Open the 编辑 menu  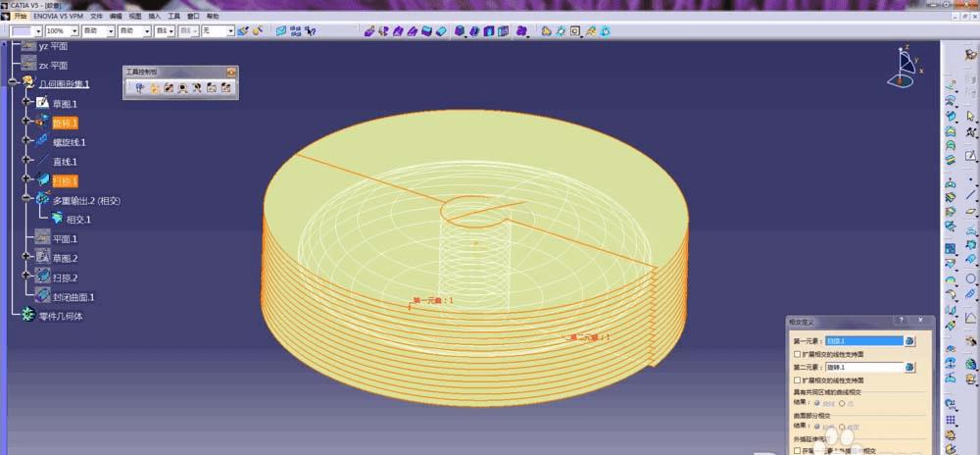(x=116, y=16)
